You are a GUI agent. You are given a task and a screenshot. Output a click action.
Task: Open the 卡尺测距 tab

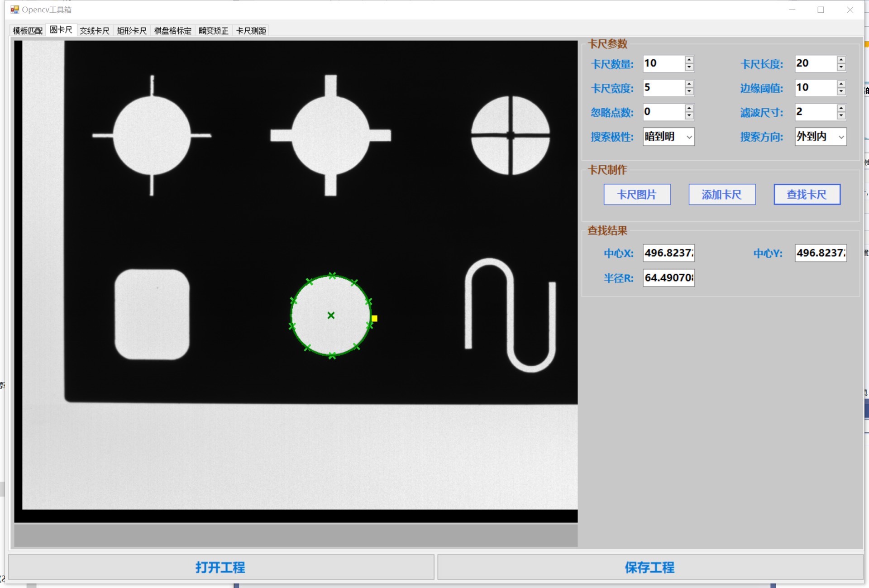[251, 30]
